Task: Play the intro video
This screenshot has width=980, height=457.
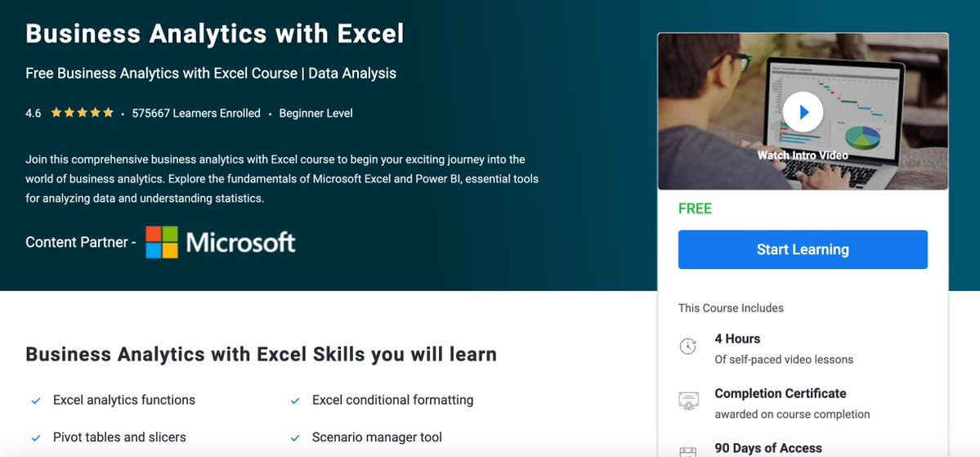Action: click(803, 112)
